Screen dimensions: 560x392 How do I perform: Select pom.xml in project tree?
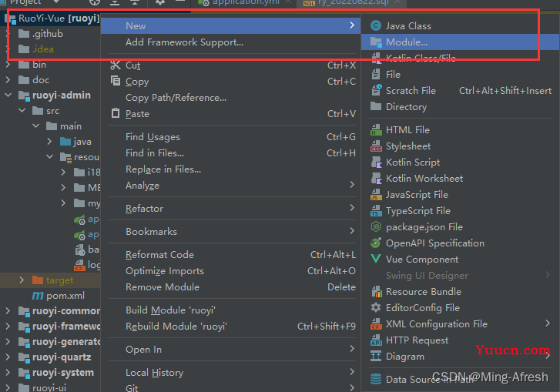(x=65, y=296)
